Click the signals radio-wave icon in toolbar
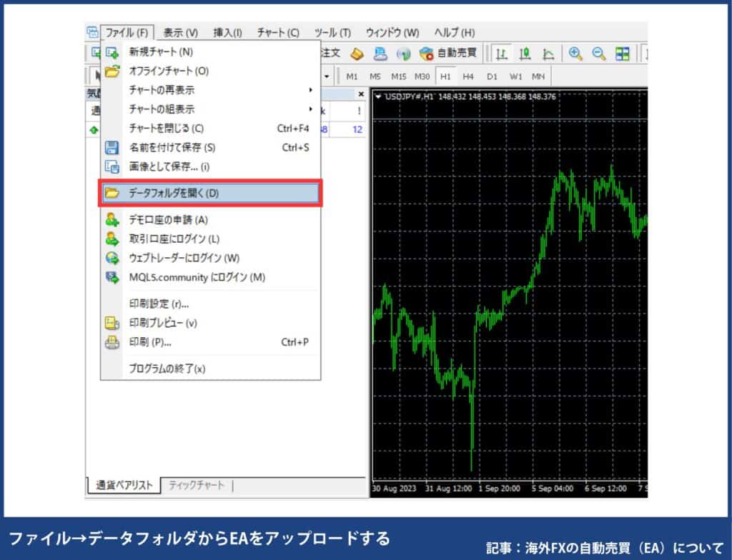732x560 pixels. pyautogui.click(x=404, y=54)
